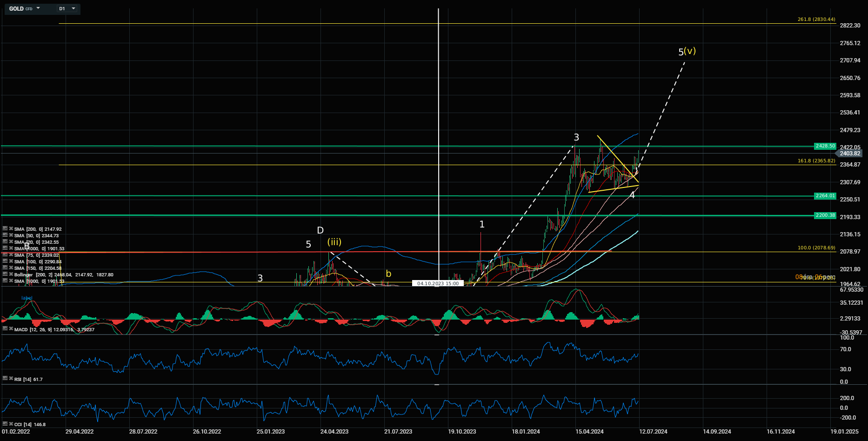This screenshot has width=868, height=441.
Task: Open settings for CCI [14] indicator
Action: (5, 424)
